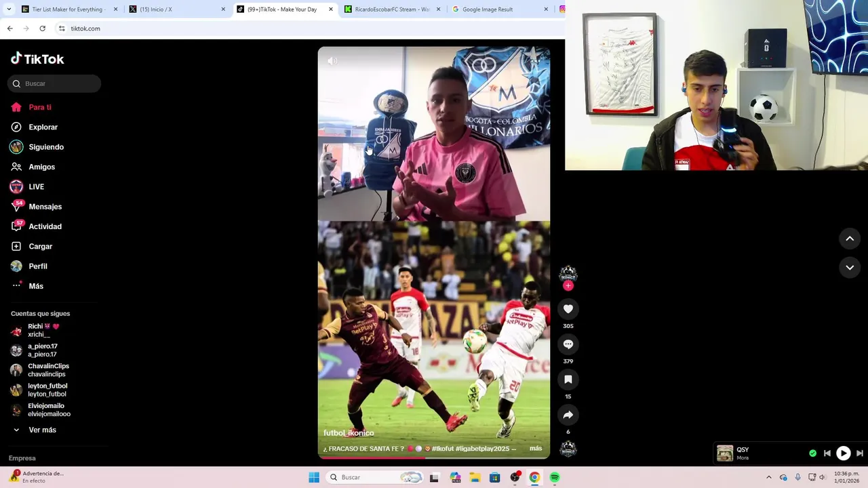Image resolution: width=868 pixels, height=488 pixels.
Task: Open ChavalinClips followed account
Action: (41, 370)
